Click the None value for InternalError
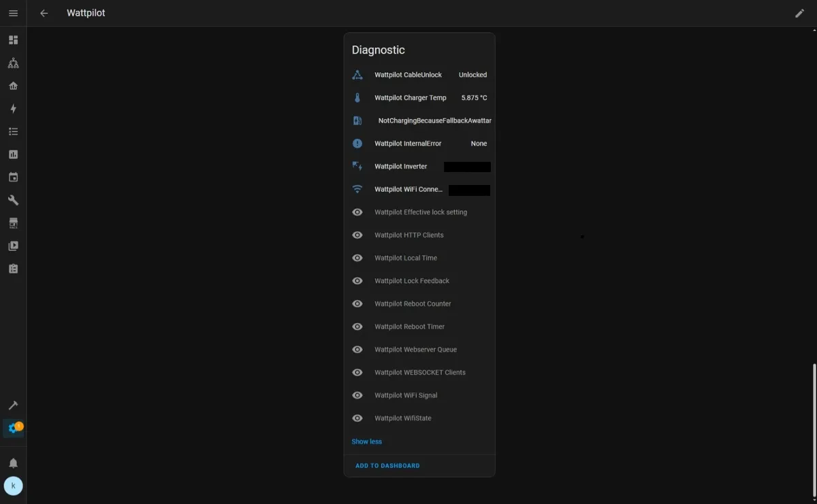 coord(479,144)
